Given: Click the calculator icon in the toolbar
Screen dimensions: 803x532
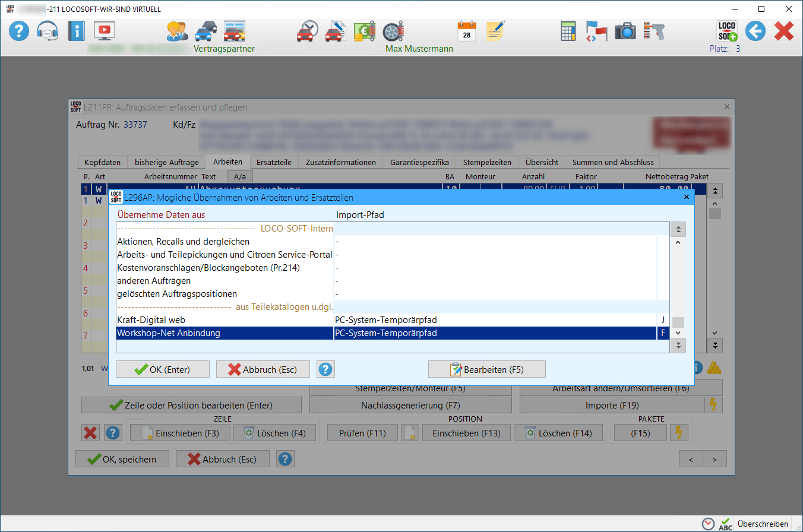Looking at the screenshot, I should [x=568, y=31].
